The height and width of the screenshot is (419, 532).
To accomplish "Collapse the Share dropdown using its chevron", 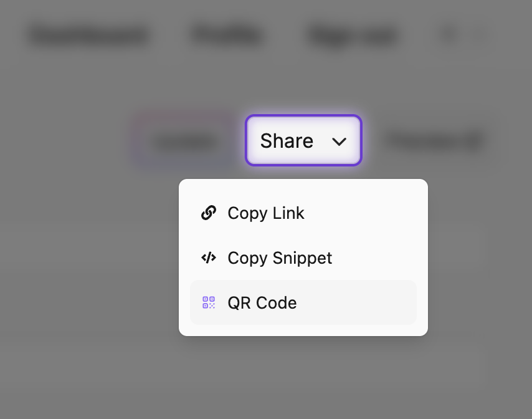I will pyautogui.click(x=339, y=142).
